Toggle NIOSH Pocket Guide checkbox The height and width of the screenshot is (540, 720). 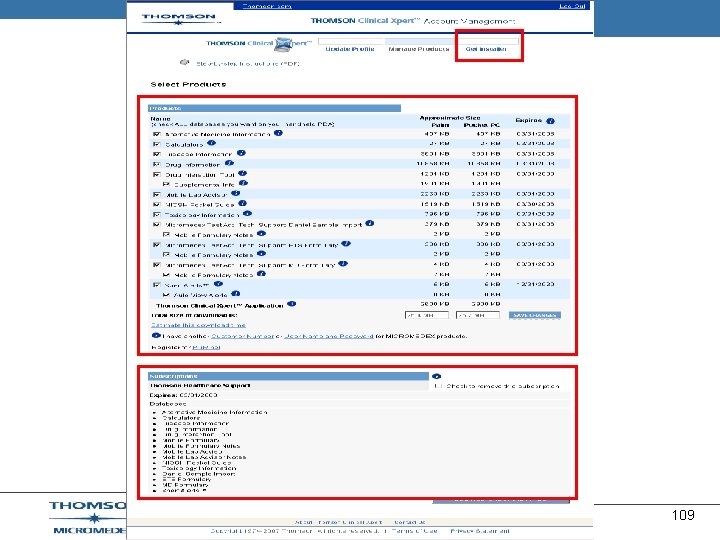coord(157,204)
